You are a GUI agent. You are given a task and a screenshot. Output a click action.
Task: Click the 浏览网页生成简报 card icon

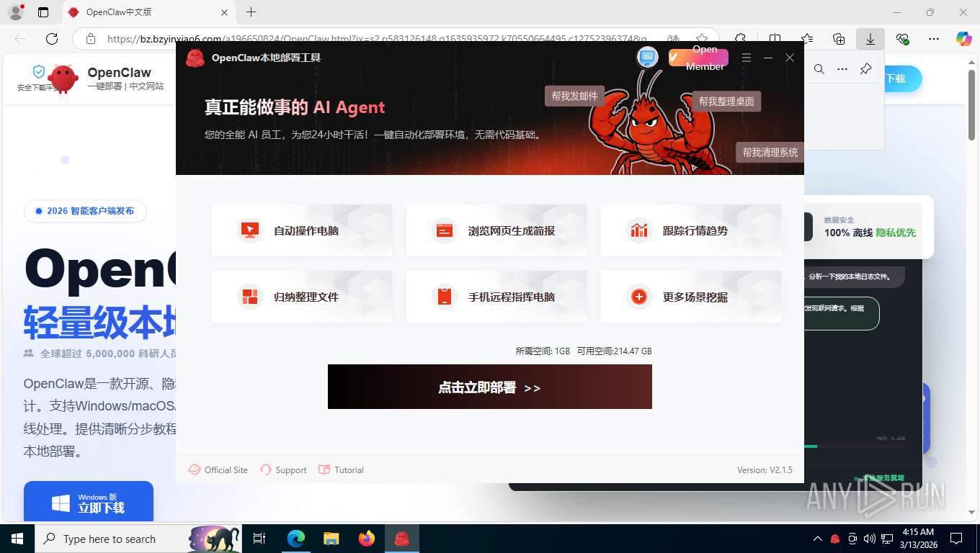(x=444, y=230)
